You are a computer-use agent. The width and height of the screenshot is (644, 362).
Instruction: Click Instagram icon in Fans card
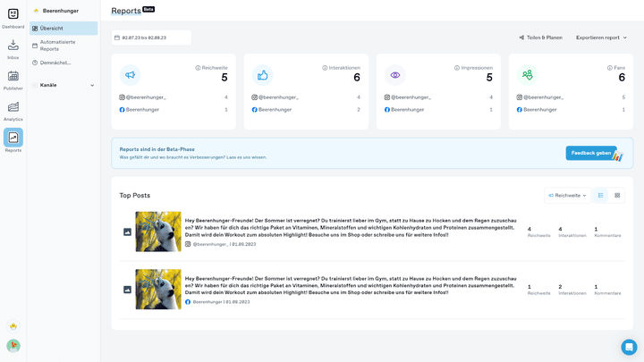(520, 97)
